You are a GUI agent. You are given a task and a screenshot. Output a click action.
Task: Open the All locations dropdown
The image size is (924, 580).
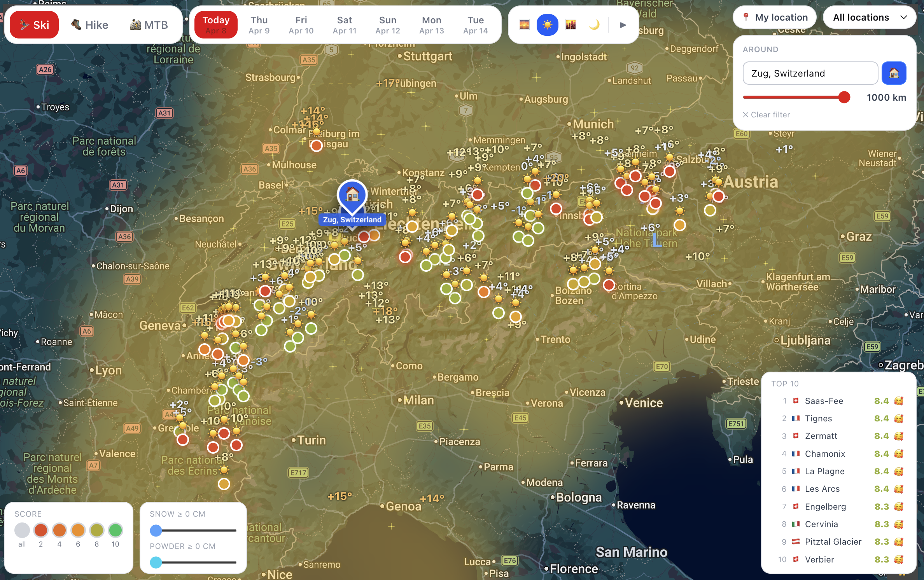pos(870,17)
